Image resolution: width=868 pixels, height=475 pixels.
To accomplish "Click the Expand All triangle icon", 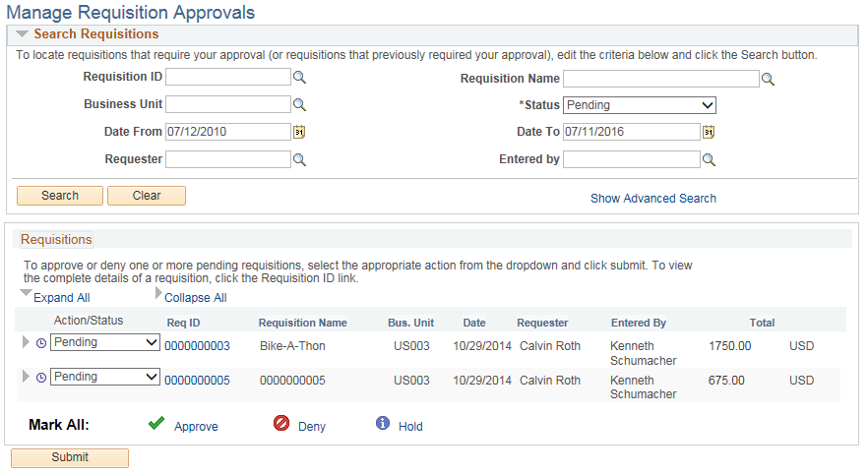I will [x=26, y=292].
